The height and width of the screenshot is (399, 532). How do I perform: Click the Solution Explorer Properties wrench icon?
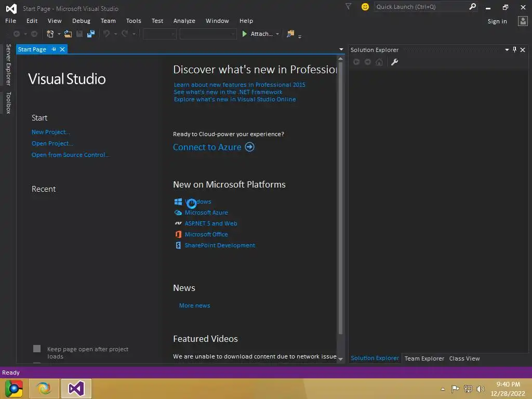[x=394, y=62]
